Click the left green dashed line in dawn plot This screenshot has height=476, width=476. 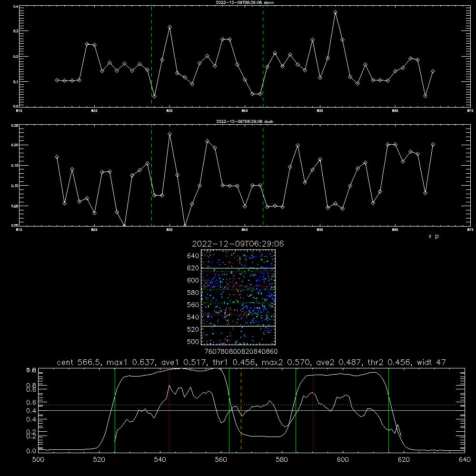coord(151,56)
